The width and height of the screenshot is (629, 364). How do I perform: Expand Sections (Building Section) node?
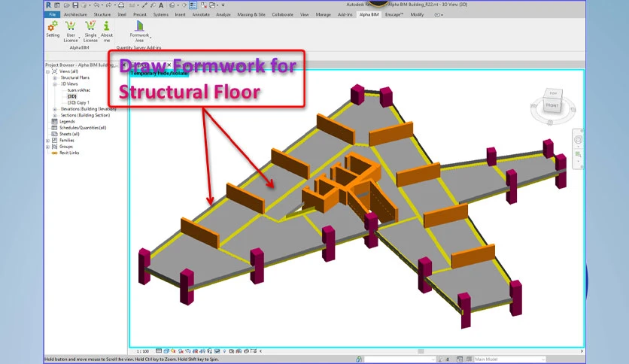(55, 116)
